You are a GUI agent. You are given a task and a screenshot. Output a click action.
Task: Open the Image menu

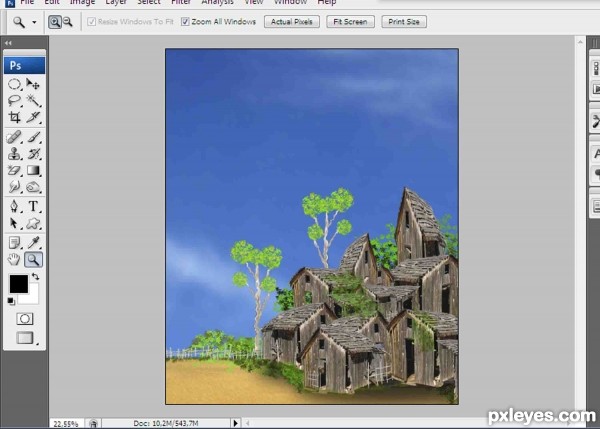(82, 2)
